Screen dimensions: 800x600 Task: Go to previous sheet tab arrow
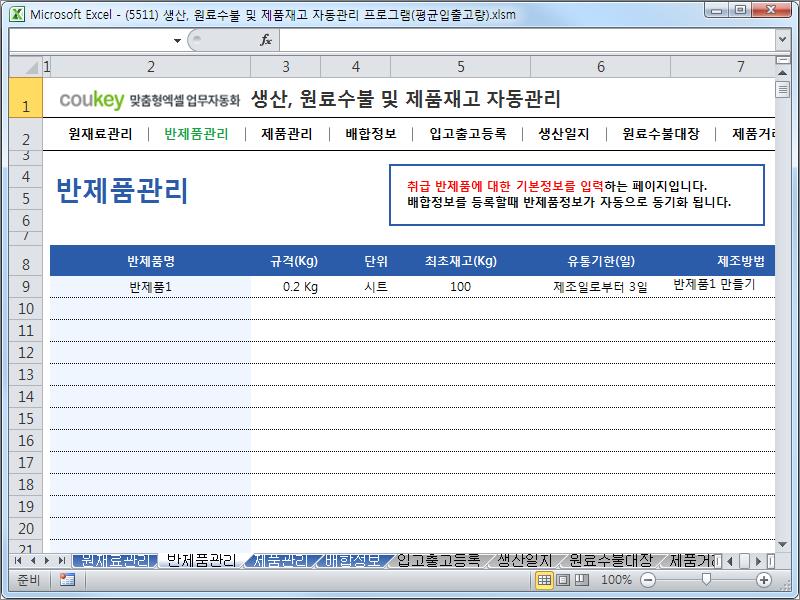tap(33, 561)
